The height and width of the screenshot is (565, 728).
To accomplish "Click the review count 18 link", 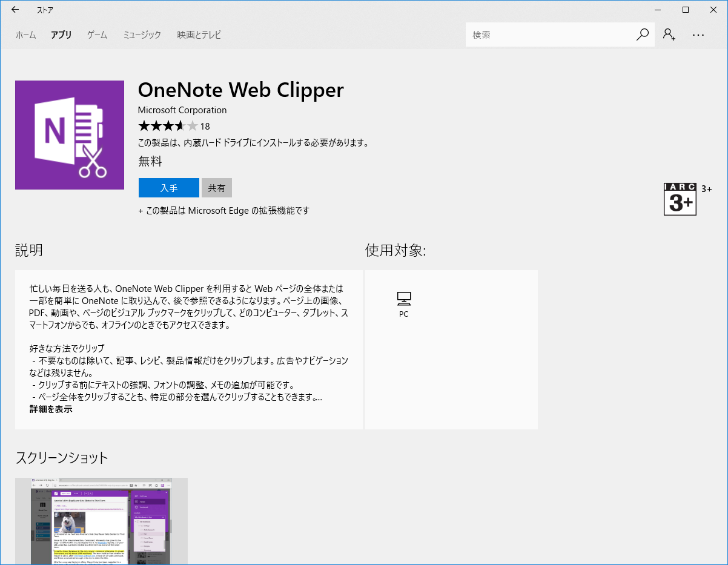I will [205, 126].
